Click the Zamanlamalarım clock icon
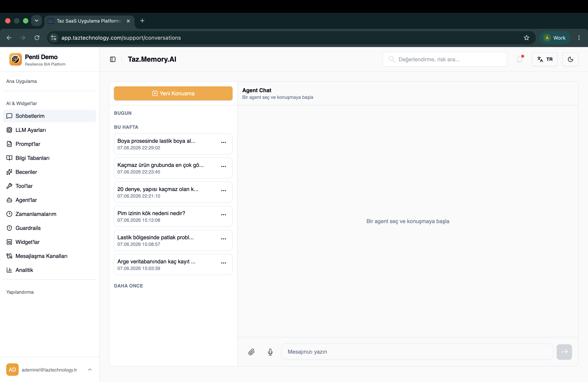This screenshot has height=382, width=588. (9, 214)
